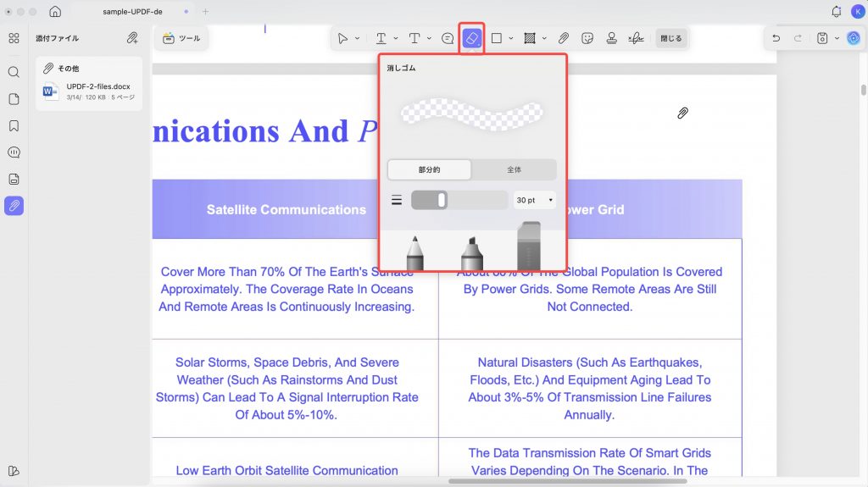Image resolution: width=868 pixels, height=487 pixels.
Task: Select the sticky note comment tool
Action: click(x=448, y=38)
